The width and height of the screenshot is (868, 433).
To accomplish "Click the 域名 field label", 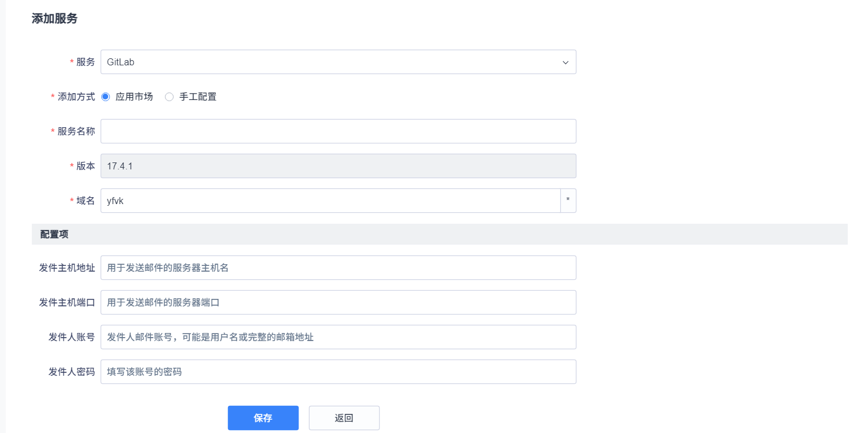I will 85,201.
